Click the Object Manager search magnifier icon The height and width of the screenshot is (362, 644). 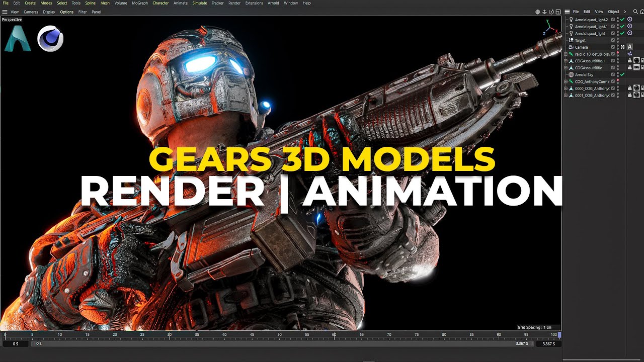pyautogui.click(x=635, y=12)
